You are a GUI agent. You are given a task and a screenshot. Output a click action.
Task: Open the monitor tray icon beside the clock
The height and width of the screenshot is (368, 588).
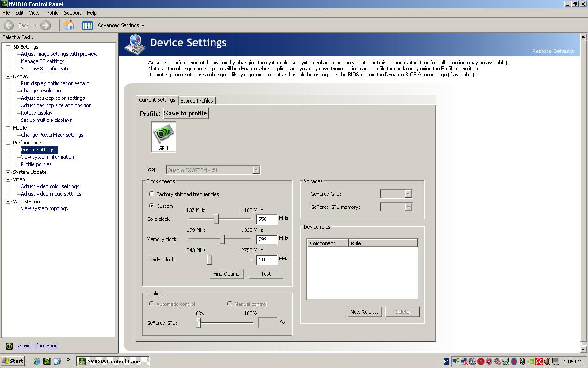[x=555, y=362]
